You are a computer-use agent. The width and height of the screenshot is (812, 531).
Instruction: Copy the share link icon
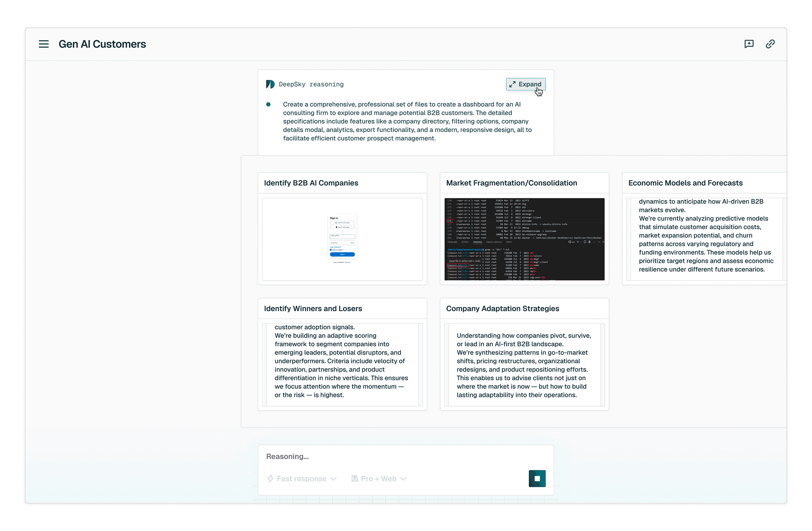(770, 44)
